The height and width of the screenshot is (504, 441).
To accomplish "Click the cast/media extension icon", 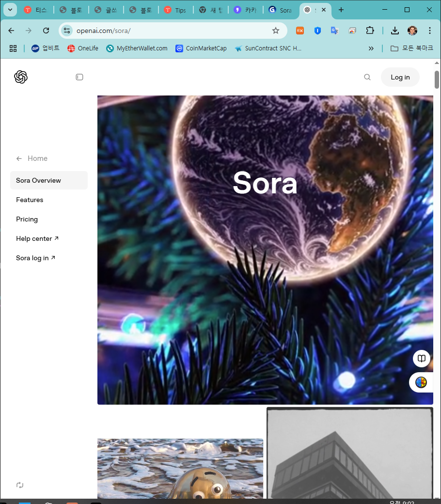I will (352, 31).
